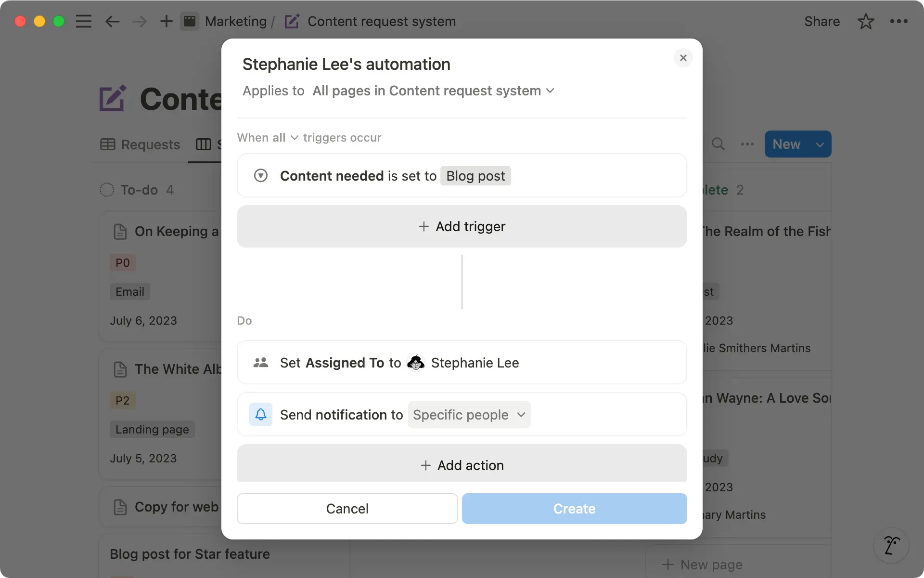Click Stephanie Lee's avatar in the assignment action
924x578 pixels.
click(415, 363)
